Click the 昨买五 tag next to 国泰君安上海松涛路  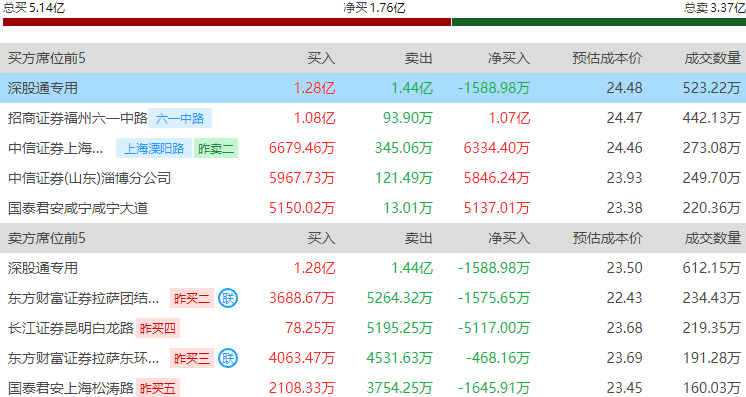click(x=158, y=388)
